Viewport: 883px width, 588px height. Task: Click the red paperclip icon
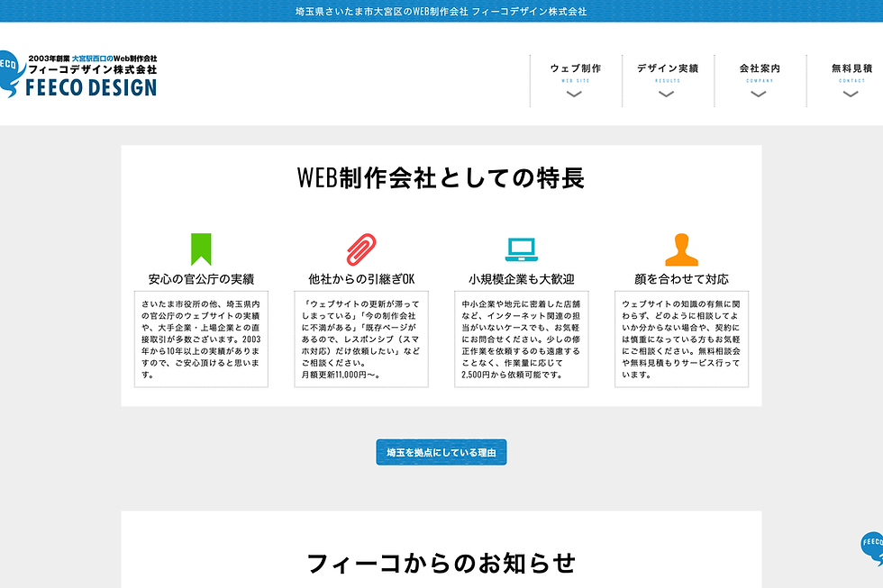361,249
